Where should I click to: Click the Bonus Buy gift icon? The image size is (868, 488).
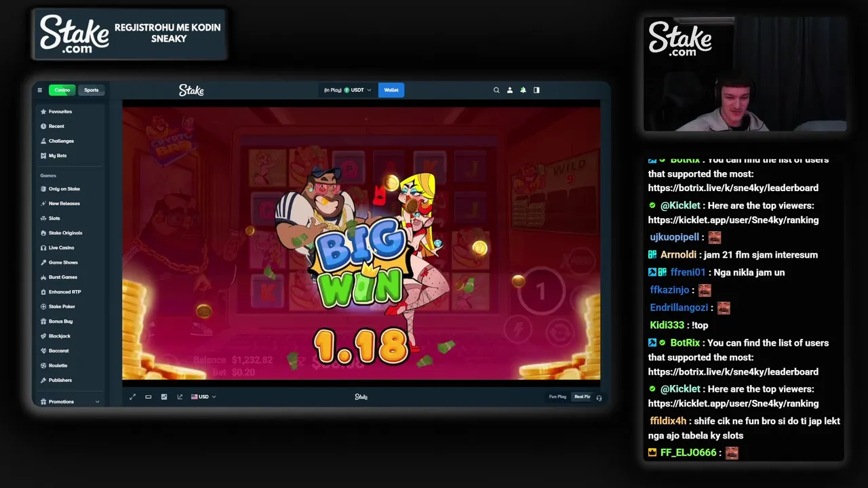pyautogui.click(x=43, y=321)
